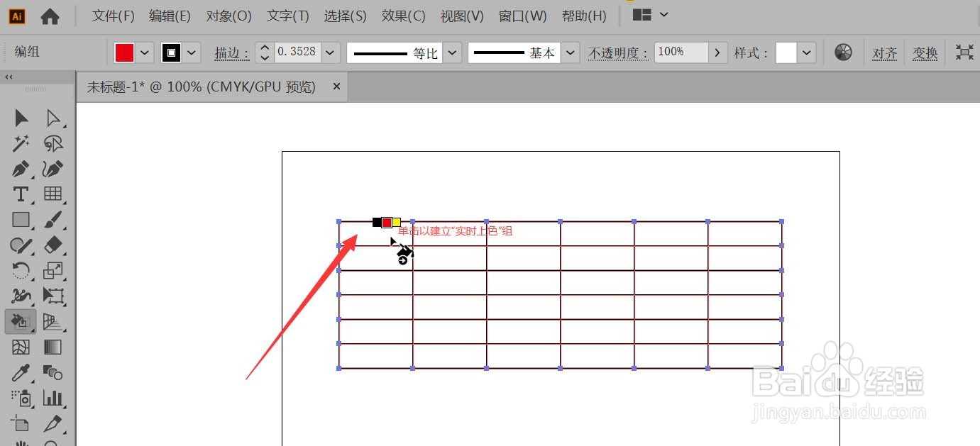Open the 不透明度 opacity panel link

pyautogui.click(x=617, y=53)
